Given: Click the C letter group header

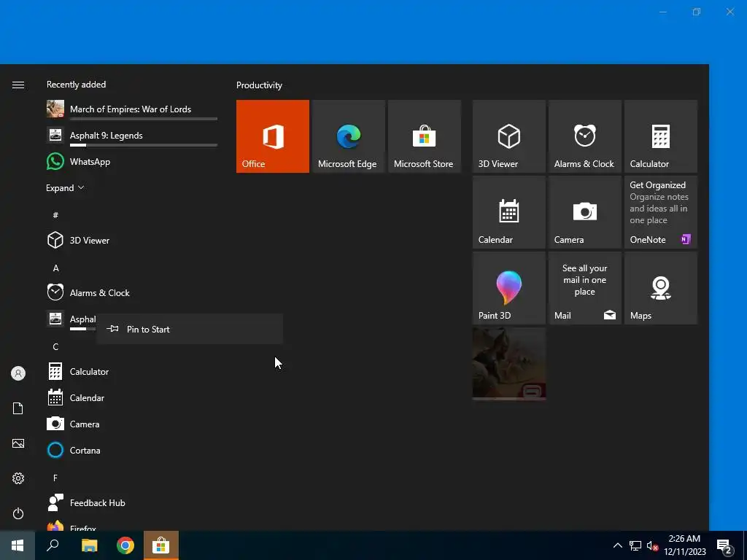Looking at the screenshot, I should coord(55,346).
